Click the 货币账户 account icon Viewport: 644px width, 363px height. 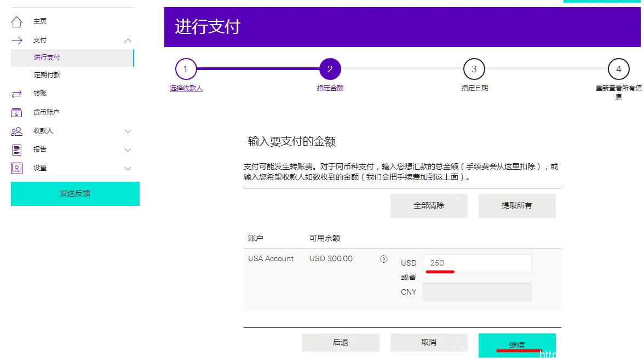tap(18, 112)
